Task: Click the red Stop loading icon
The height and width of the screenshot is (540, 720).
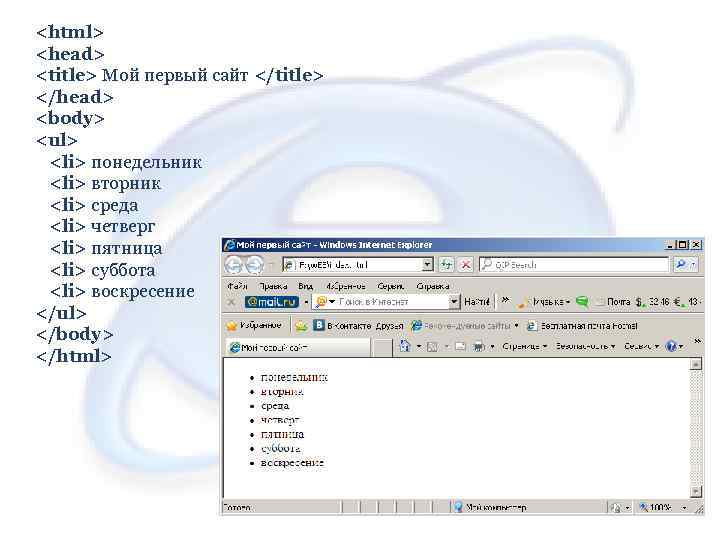Action: 466,264
